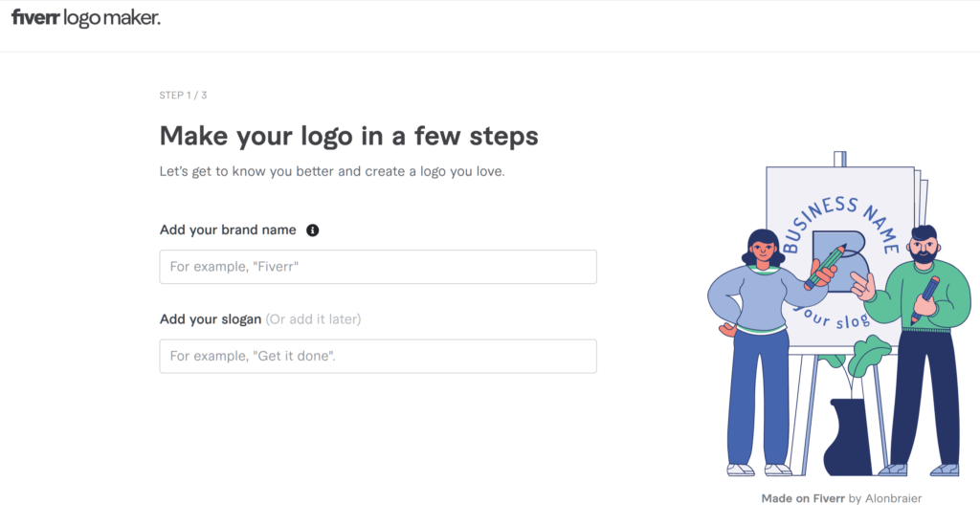Click the "Let's get to know you" subtitle
980x525 pixels.
coord(332,171)
